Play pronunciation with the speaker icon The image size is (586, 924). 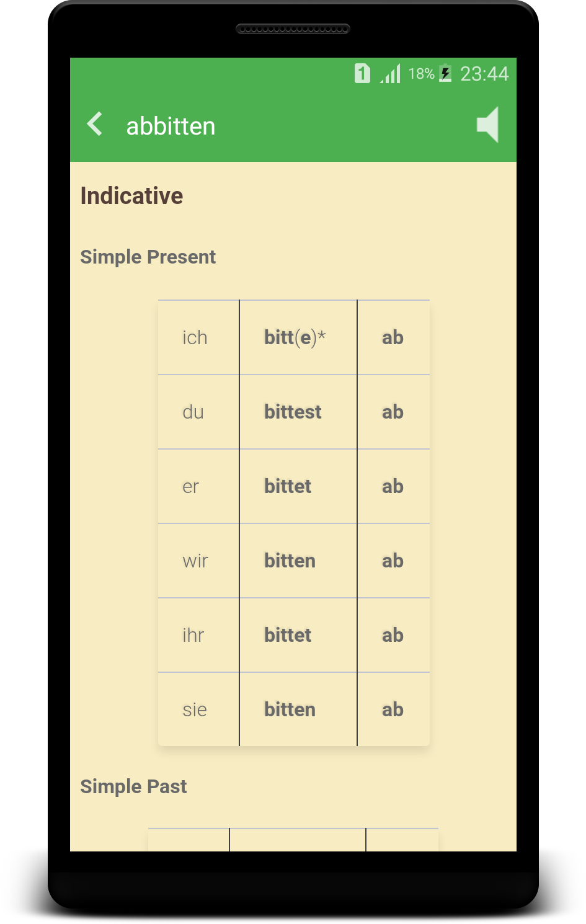[x=488, y=125]
